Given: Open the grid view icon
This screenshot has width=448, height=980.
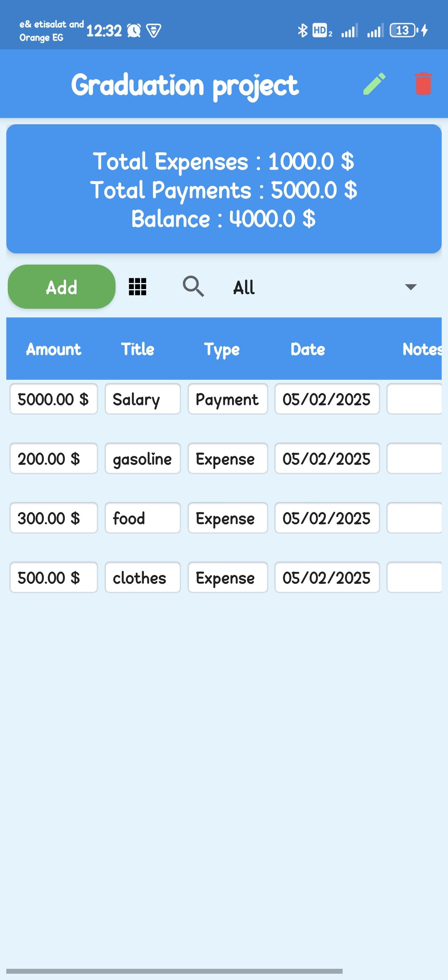Looking at the screenshot, I should [138, 286].
